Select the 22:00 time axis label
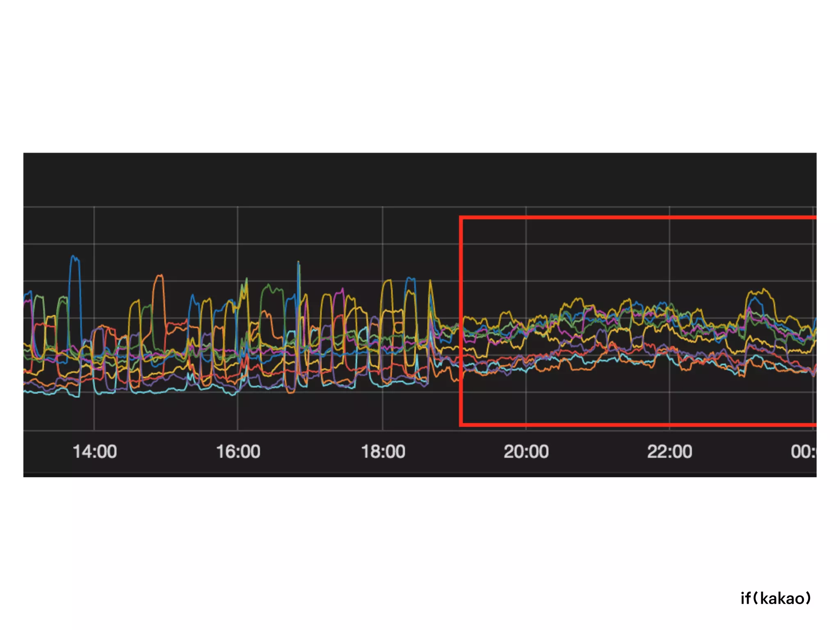 coord(669,452)
